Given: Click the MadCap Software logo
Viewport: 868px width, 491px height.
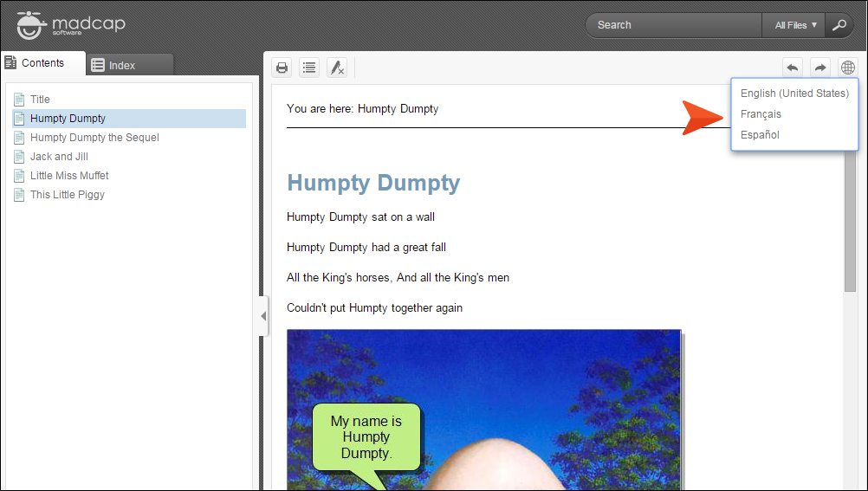Looking at the screenshot, I should (x=71, y=25).
